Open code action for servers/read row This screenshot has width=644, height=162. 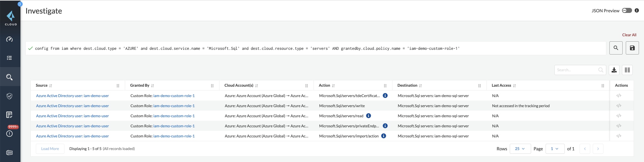(x=619, y=116)
